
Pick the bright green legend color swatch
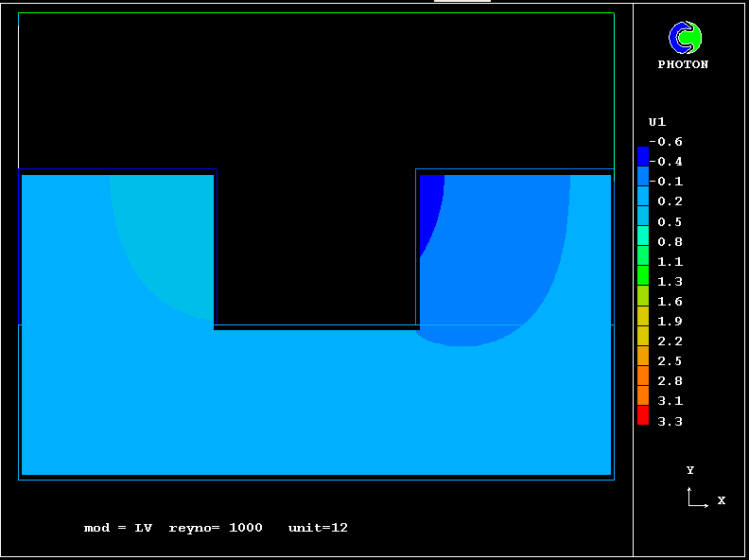point(643,275)
